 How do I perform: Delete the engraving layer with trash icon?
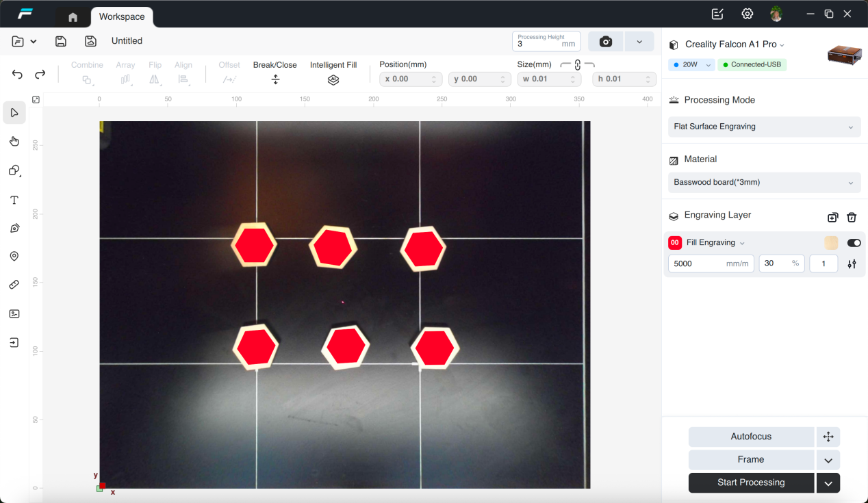(852, 218)
